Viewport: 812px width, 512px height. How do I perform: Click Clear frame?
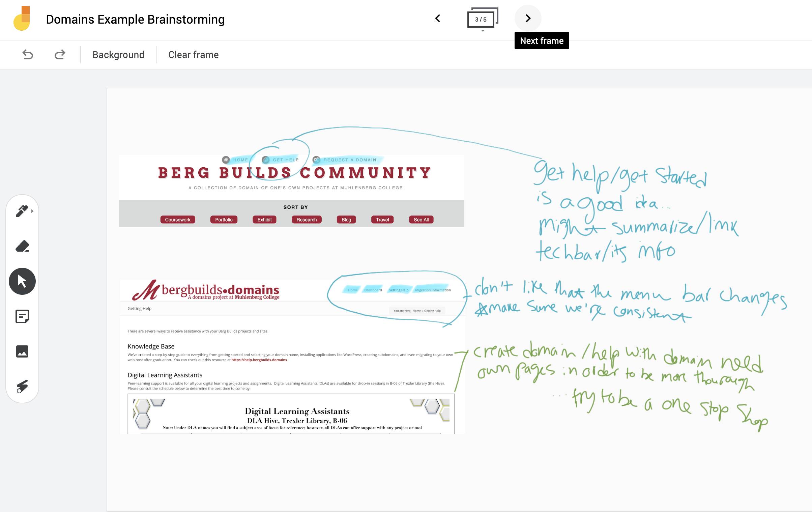pyautogui.click(x=193, y=55)
